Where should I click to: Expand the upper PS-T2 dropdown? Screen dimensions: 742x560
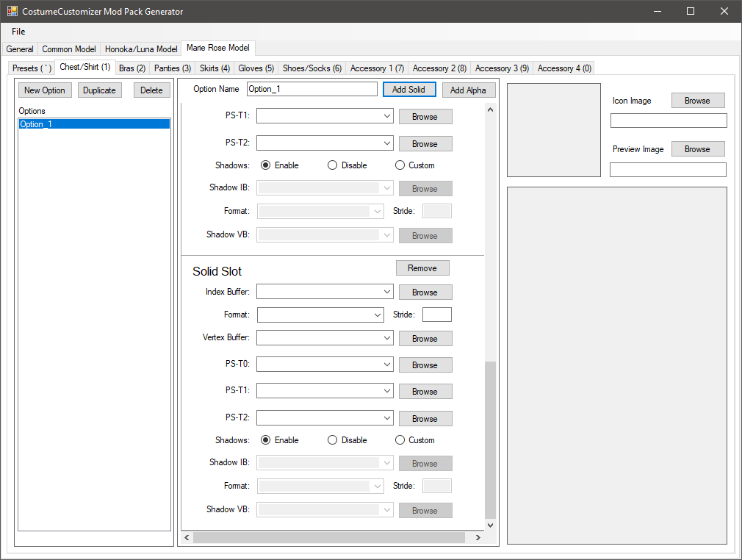tap(386, 143)
